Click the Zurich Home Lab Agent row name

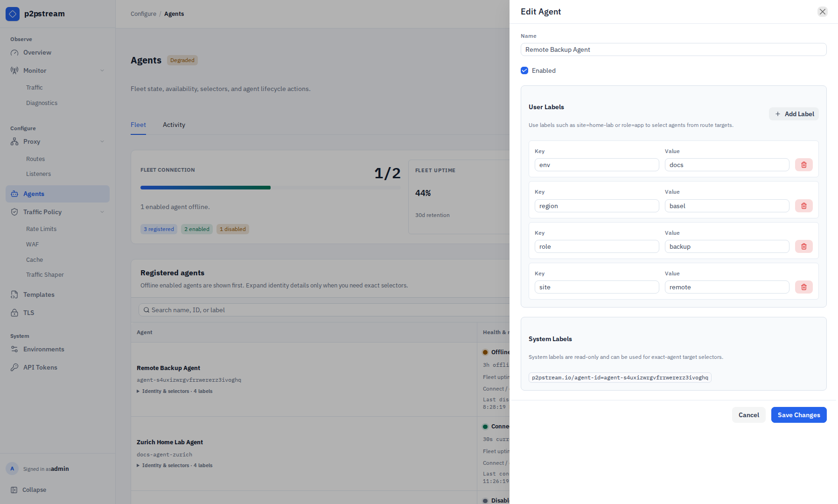[170, 442]
